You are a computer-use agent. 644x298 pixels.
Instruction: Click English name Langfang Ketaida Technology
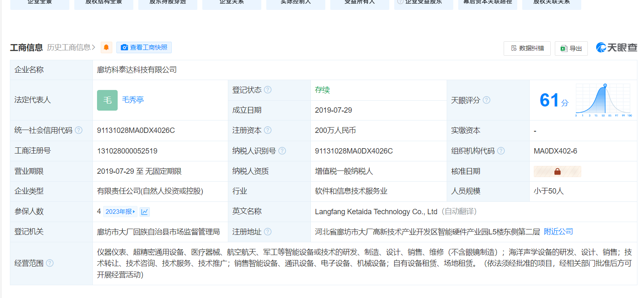(376, 212)
